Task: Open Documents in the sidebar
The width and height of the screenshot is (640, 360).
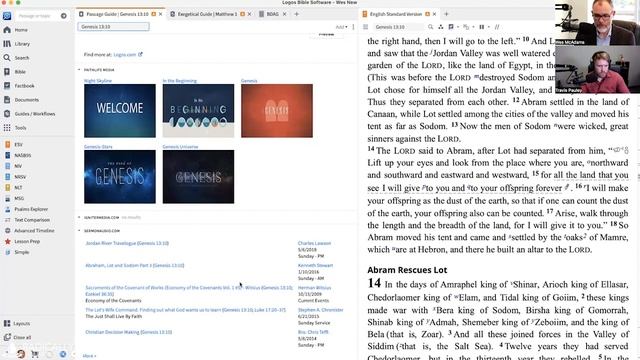Action: [x=22, y=100]
